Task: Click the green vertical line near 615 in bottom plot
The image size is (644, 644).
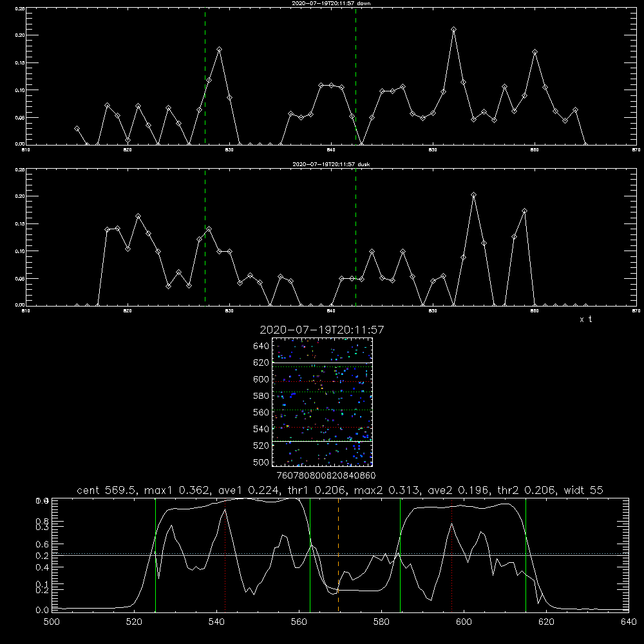Action: coord(526,555)
